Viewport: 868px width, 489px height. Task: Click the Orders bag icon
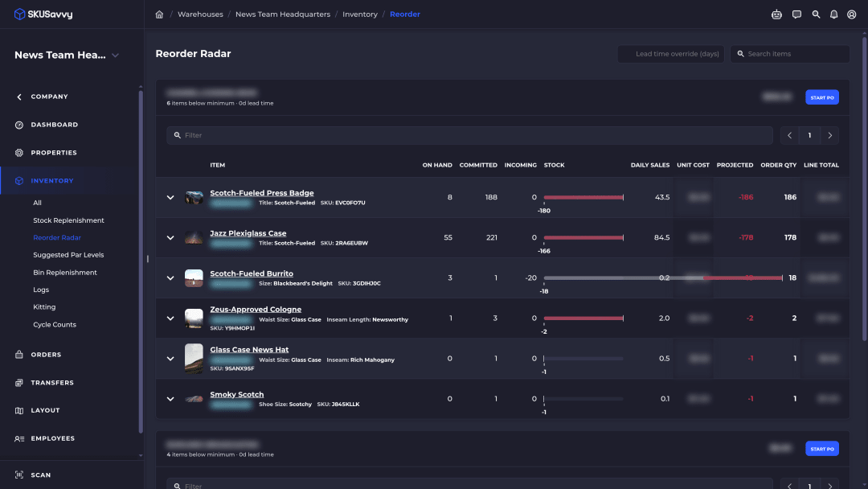pyautogui.click(x=19, y=355)
